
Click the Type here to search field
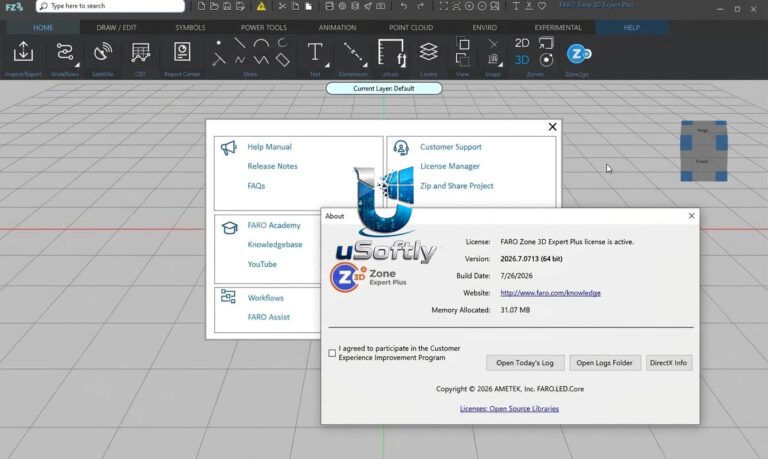[110, 6]
